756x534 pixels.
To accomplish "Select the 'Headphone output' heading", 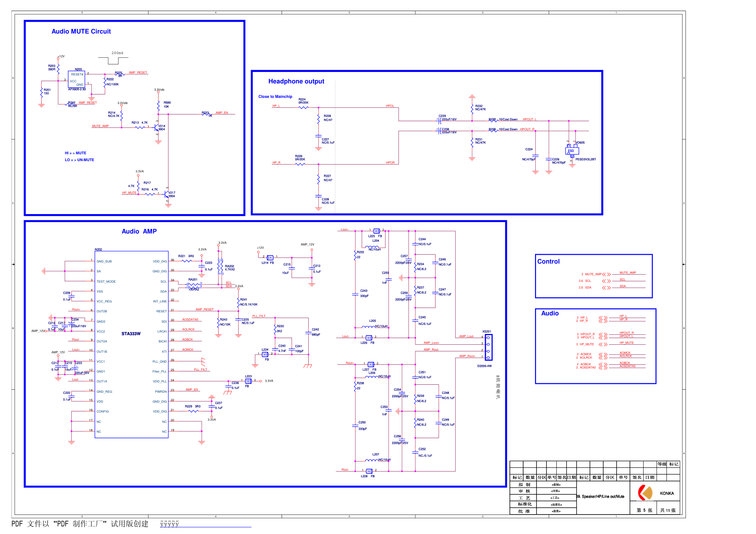I will pos(296,82).
